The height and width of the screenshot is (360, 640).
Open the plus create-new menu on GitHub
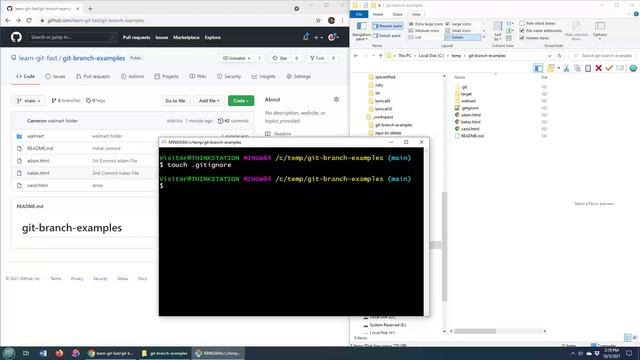(x=318, y=38)
